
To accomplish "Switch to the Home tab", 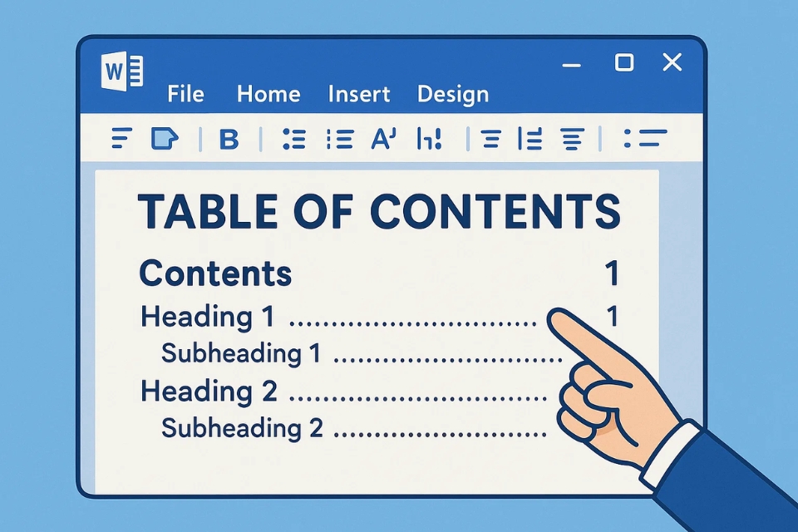I will pyautogui.click(x=268, y=94).
